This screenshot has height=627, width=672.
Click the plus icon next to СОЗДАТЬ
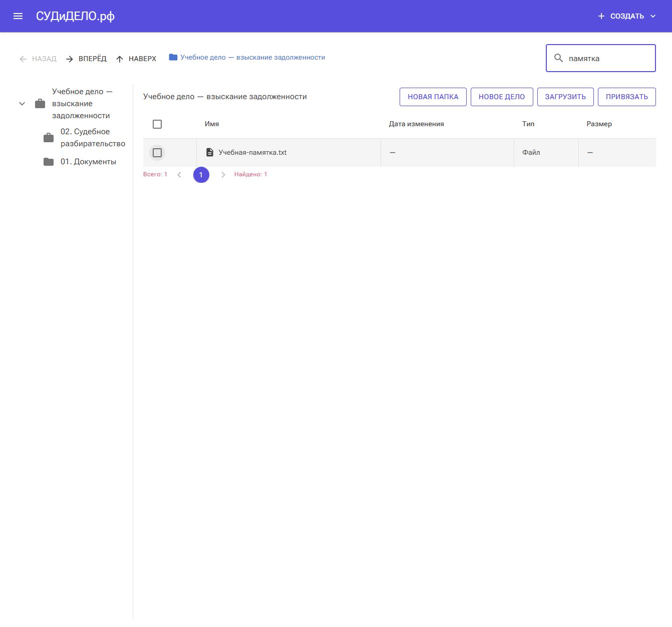[x=601, y=16]
